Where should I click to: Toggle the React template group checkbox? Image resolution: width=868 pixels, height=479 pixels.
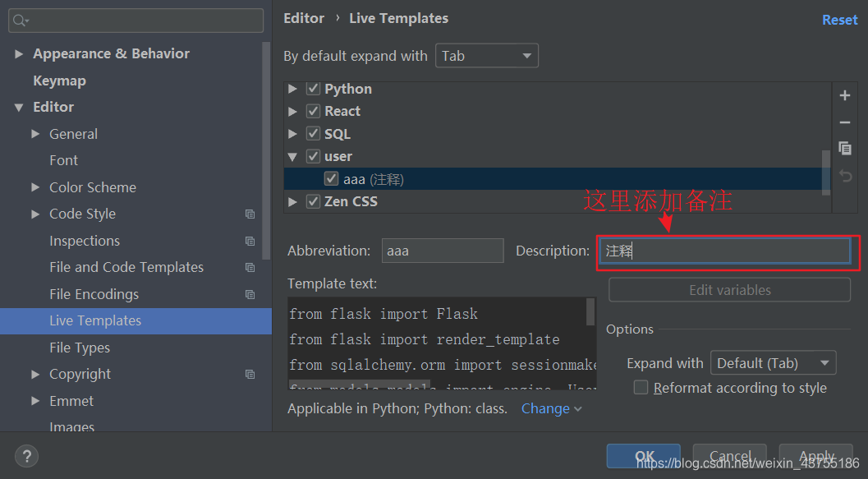(x=314, y=111)
